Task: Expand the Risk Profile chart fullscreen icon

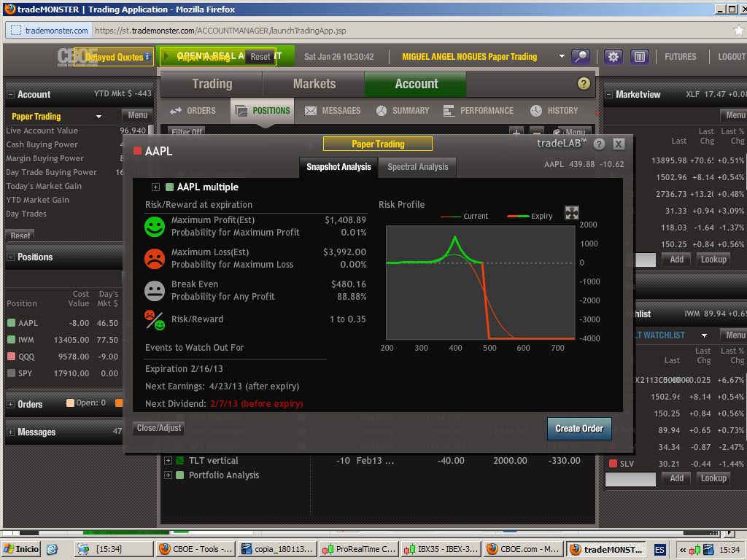Action: (572, 212)
